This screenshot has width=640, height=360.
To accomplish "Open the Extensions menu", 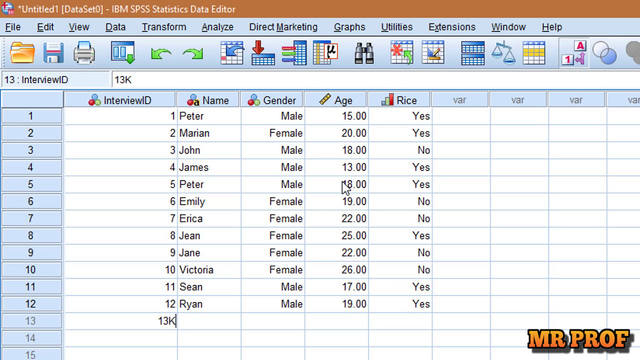I will tap(452, 27).
